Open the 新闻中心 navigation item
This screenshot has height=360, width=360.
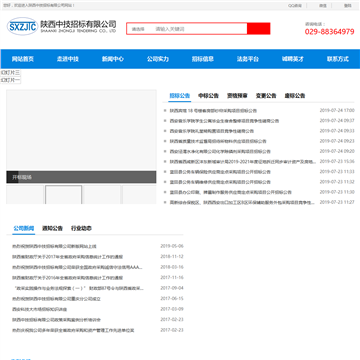point(113,59)
